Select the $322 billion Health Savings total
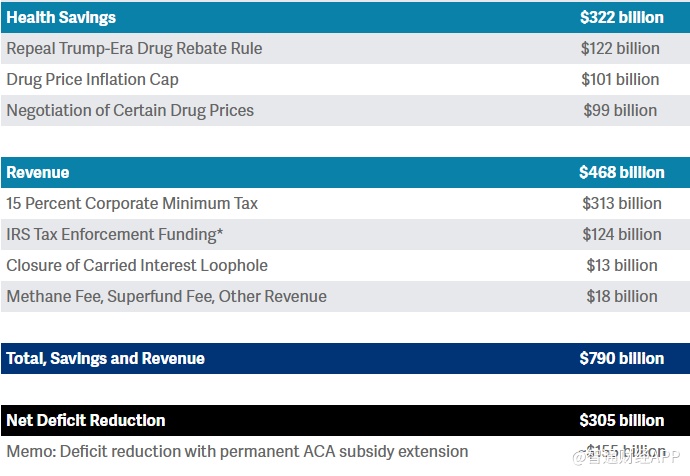Screen dimensions: 690x476 click(621, 17)
